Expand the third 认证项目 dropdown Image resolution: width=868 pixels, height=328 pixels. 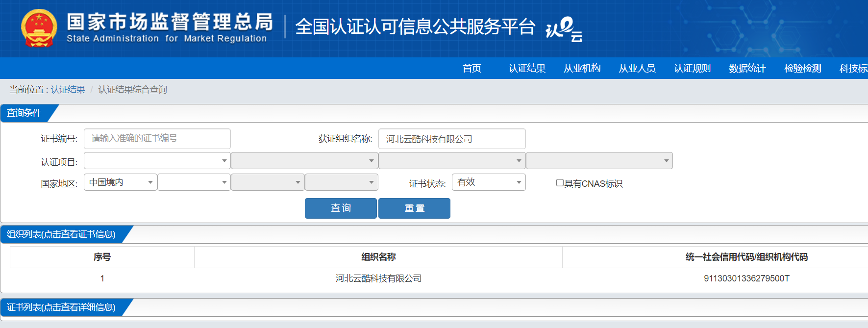point(452,160)
